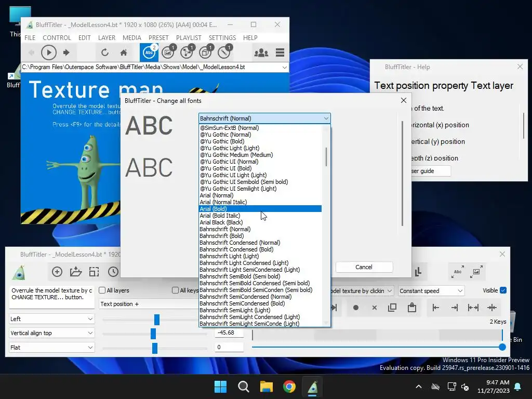Open the PRESET menu

158,37
